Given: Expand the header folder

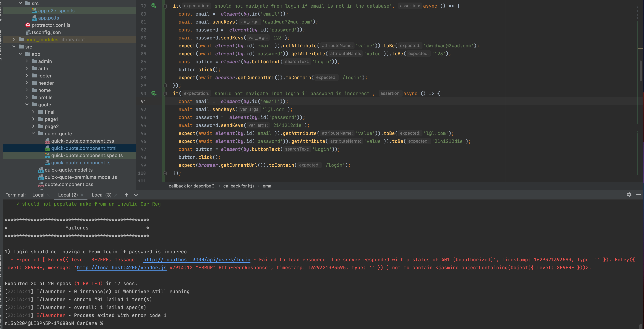Looking at the screenshot, I should 27,83.
